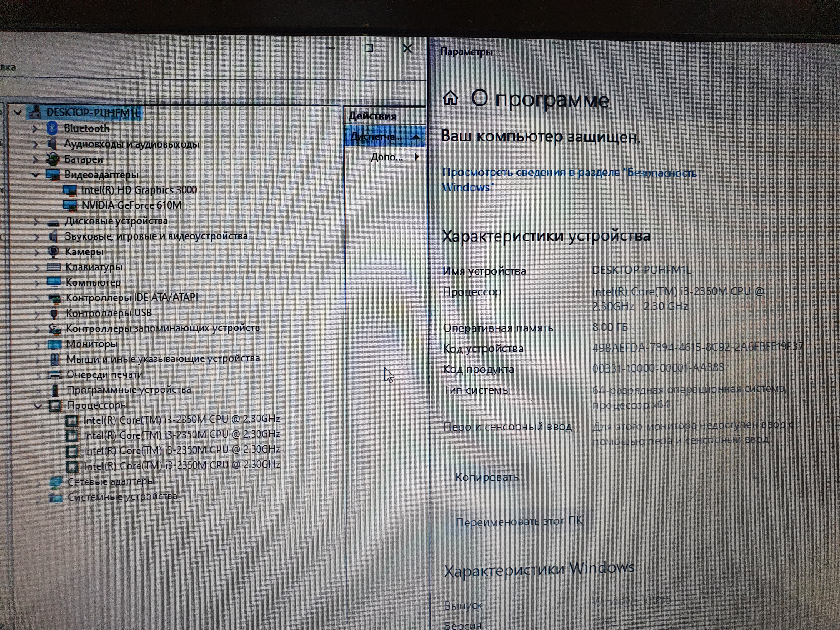This screenshot has height=630, width=840.
Task: Click the Звуковые, игровые и видеоустройства icon
Action: click(53, 237)
